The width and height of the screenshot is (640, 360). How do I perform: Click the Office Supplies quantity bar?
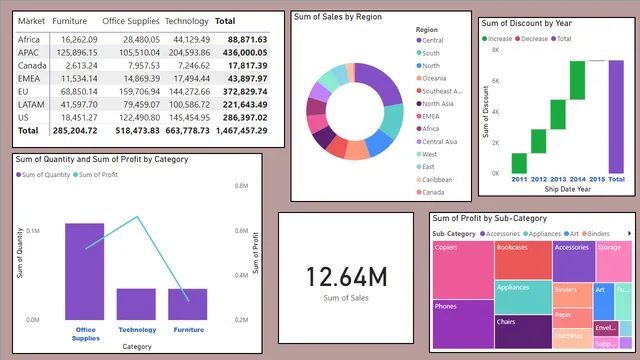(84, 271)
